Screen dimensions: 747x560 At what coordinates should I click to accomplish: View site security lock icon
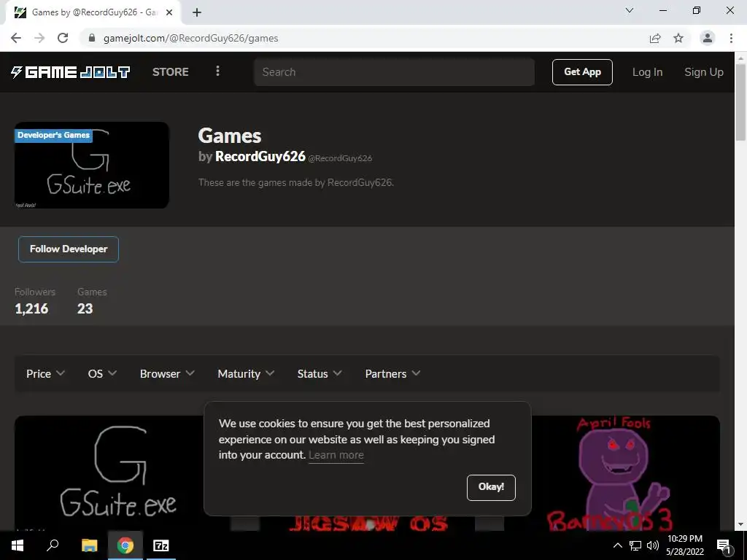93,38
